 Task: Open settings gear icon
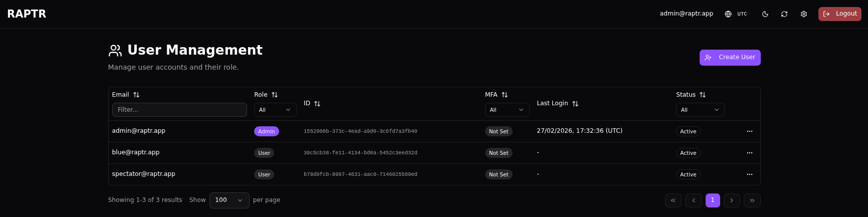click(x=804, y=14)
